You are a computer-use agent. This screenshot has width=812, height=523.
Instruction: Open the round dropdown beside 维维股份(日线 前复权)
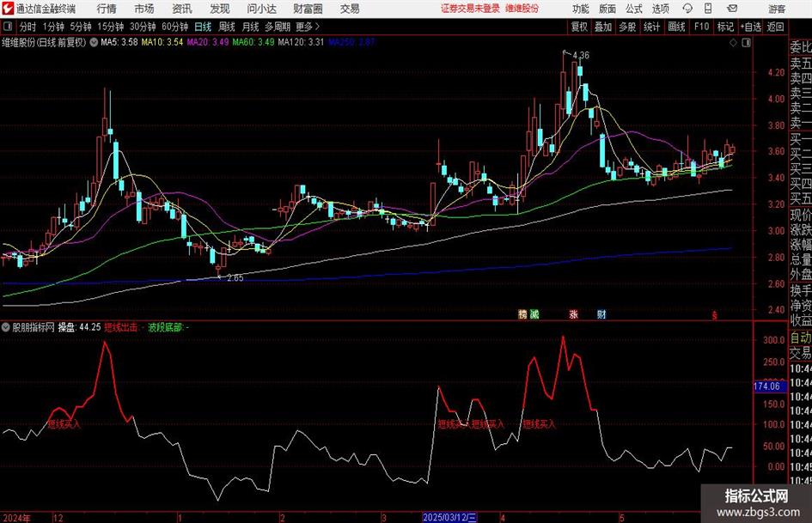click(x=94, y=42)
